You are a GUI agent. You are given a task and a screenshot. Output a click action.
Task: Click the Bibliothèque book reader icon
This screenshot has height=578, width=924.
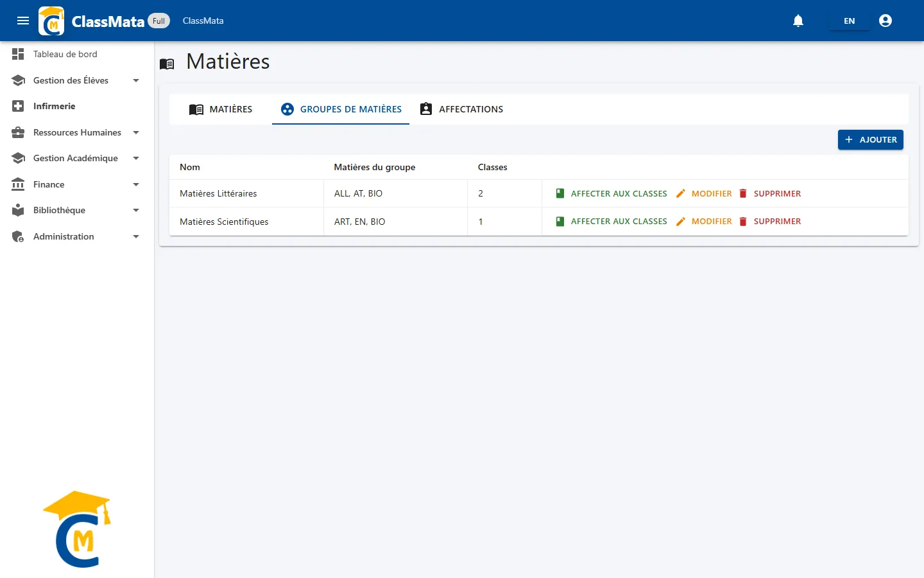(18, 210)
